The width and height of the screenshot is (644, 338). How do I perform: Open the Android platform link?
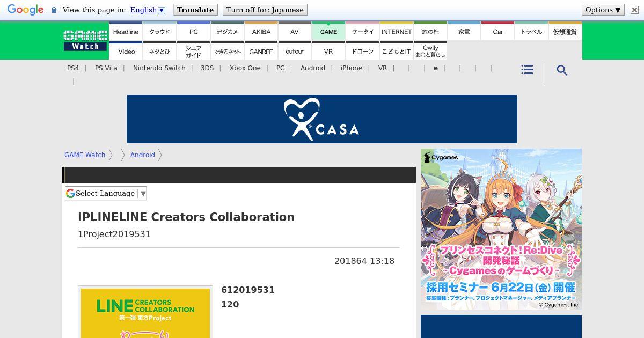point(313,68)
